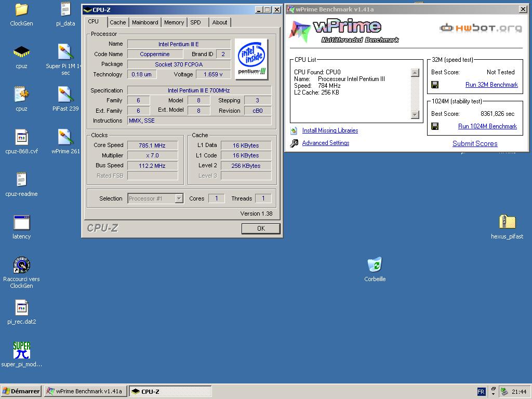Expand the Processor #1 selection dropdown
The width and height of the screenshot is (532, 399).
(179, 198)
